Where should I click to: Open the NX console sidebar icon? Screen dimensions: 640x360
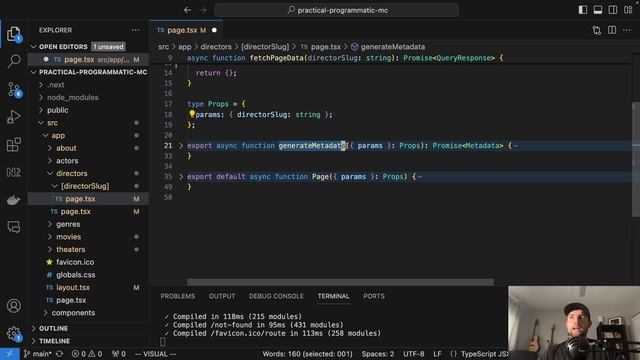14,172
